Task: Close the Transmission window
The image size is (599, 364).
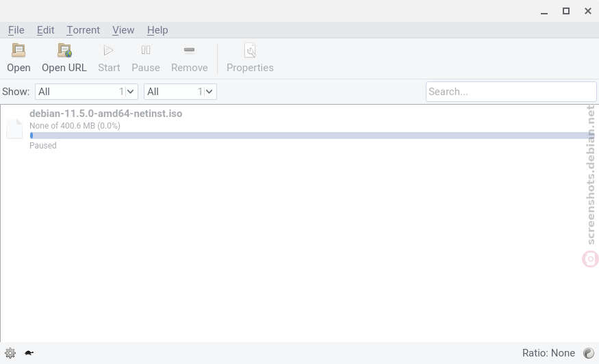Action: pos(588,11)
